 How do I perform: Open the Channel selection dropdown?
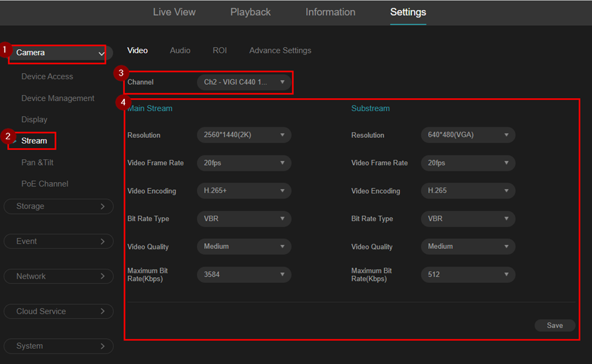244,82
